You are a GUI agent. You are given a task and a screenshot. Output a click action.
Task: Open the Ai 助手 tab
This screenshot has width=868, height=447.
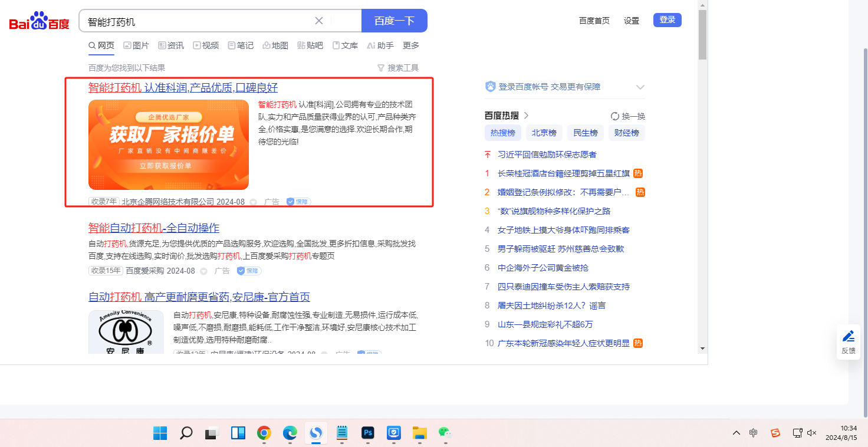(x=380, y=45)
